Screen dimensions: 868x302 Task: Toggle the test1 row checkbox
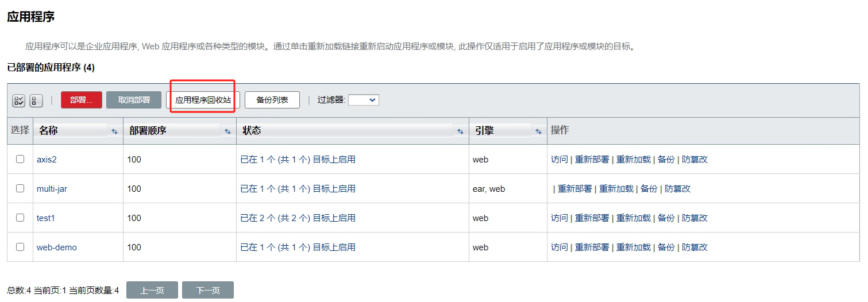pyautogui.click(x=20, y=218)
